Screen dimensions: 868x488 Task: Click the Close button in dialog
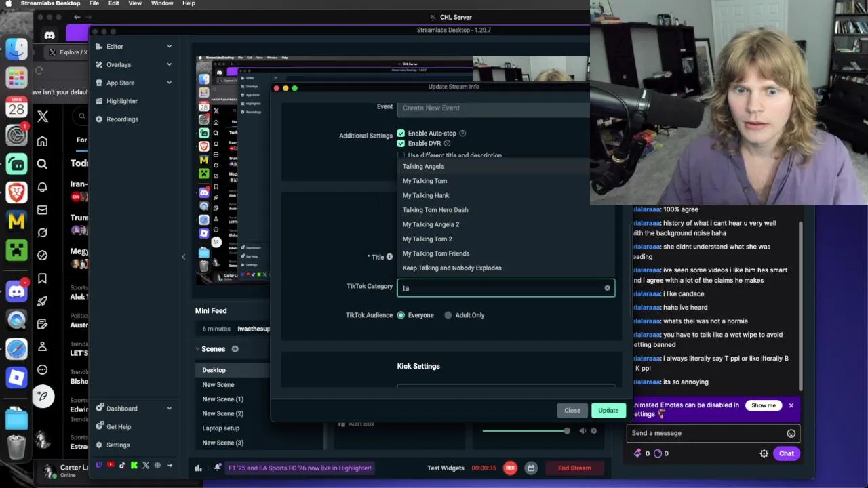click(572, 411)
